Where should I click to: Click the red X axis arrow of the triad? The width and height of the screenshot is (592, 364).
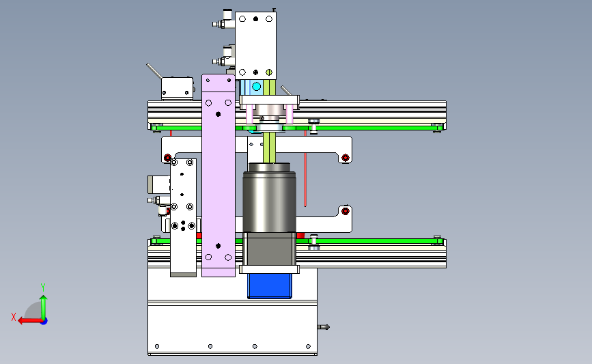pos(30,322)
